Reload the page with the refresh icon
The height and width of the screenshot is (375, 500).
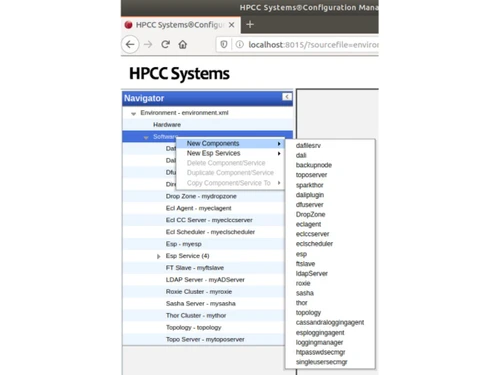(165, 44)
